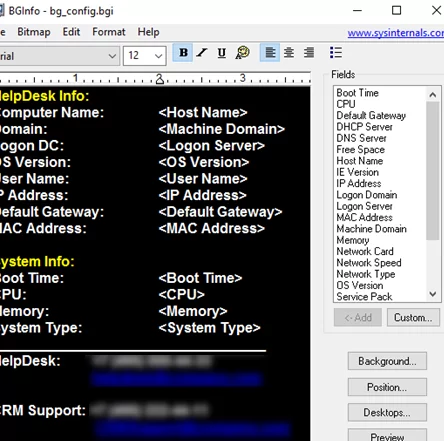
Task: Select DNS Server in Fields list
Action: point(361,138)
